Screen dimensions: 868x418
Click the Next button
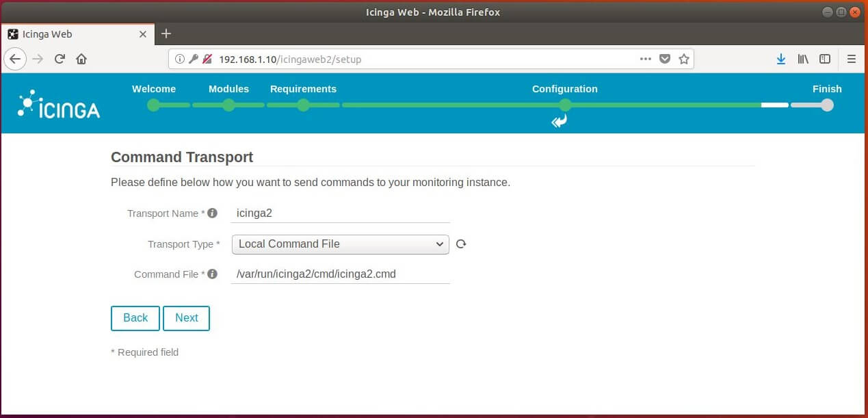186,318
